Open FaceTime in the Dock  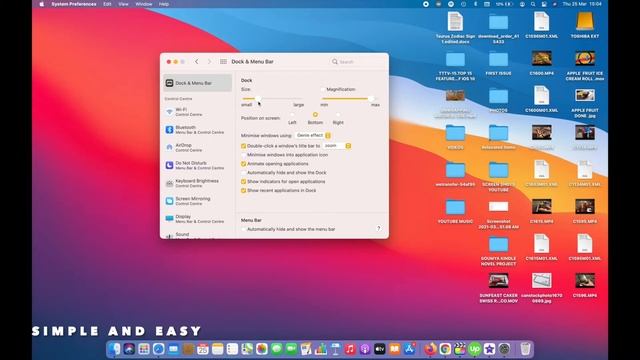(x=291, y=349)
